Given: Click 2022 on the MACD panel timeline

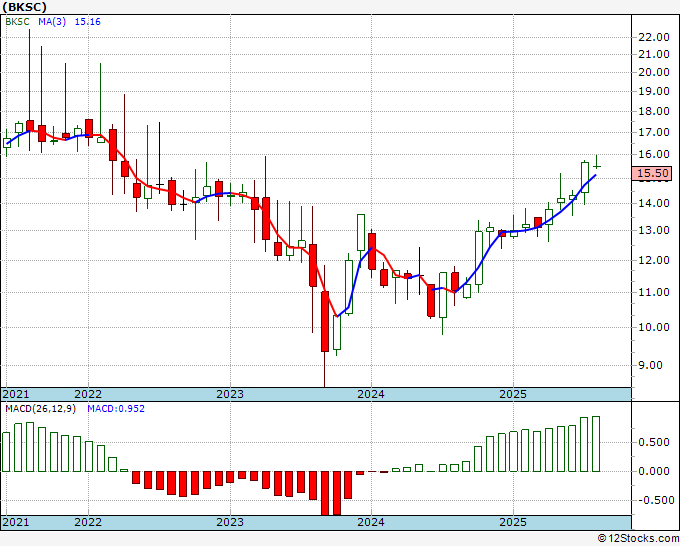Looking at the screenshot, I should pyautogui.click(x=88, y=522).
